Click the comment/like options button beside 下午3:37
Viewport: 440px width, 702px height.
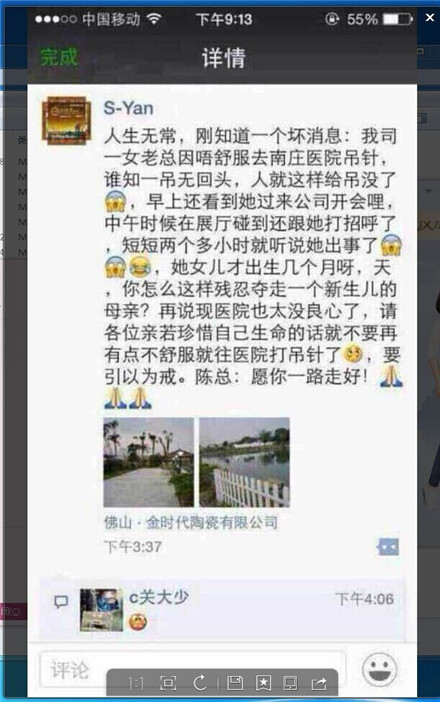click(388, 547)
